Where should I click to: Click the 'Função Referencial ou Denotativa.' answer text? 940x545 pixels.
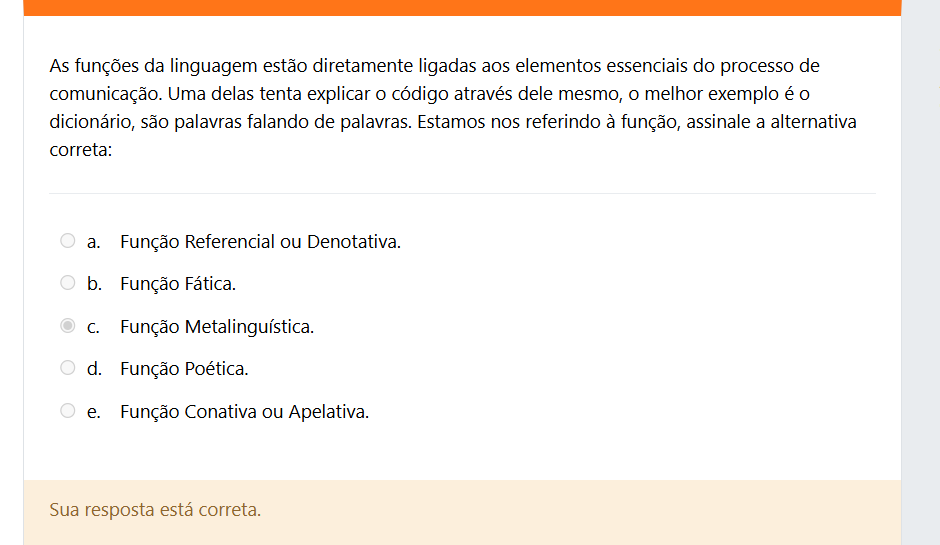click(260, 242)
